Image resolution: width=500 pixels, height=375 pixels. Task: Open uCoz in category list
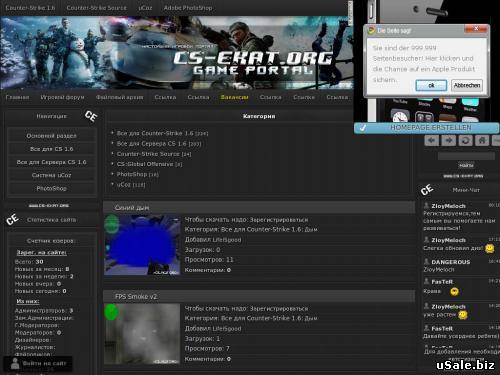(123, 185)
